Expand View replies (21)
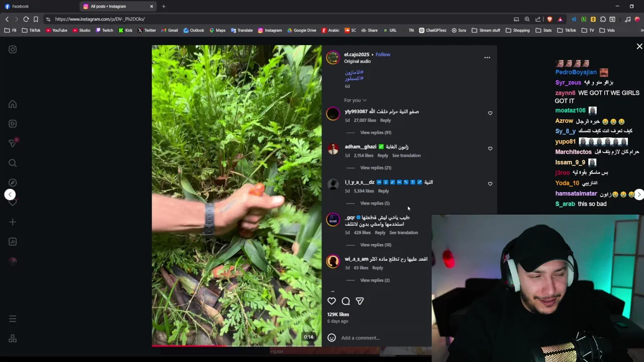This screenshot has height=362, width=644. (376, 167)
